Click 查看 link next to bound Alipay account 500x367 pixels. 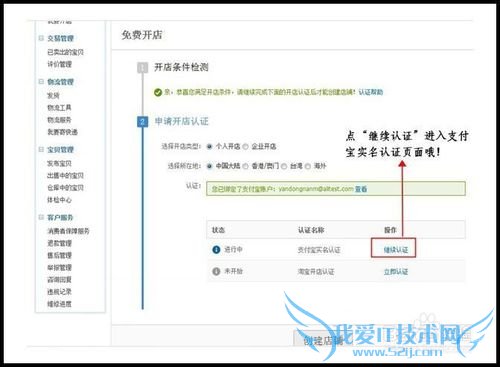[x=361, y=189]
